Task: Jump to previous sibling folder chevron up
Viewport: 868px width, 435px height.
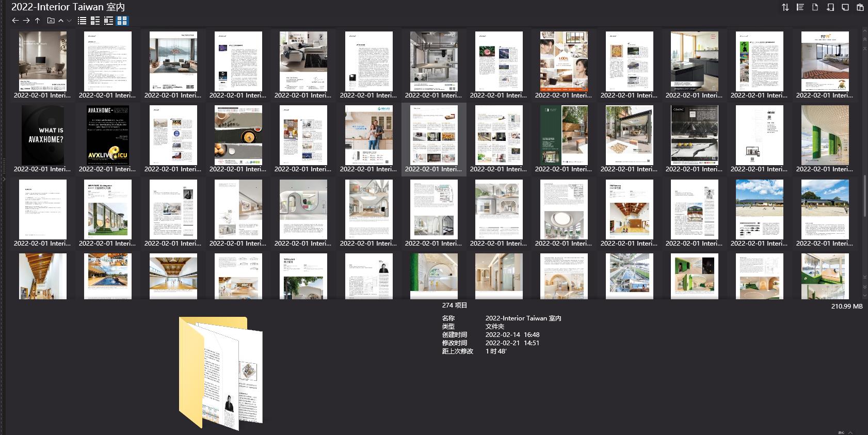Action: click(x=61, y=21)
